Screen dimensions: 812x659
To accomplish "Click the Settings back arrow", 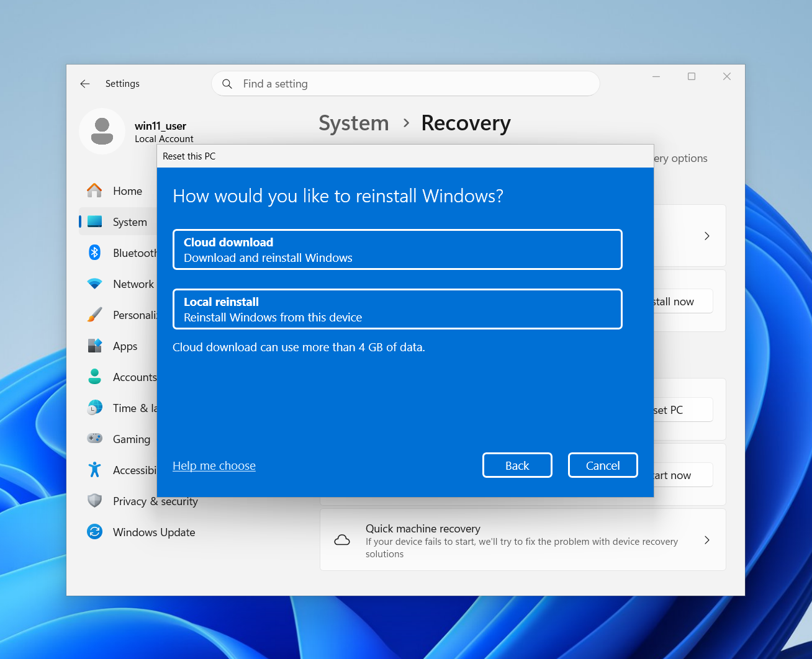I will click(85, 84).
